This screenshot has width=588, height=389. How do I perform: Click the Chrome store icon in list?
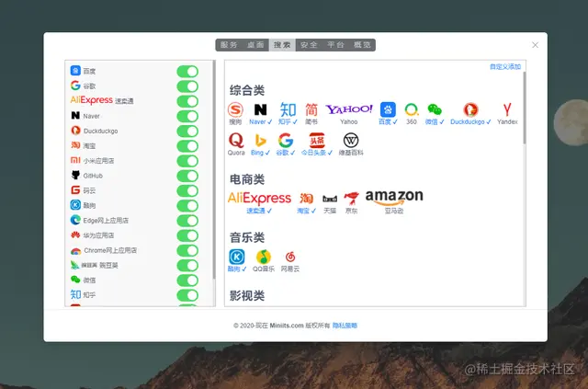(x=75, y=250)
